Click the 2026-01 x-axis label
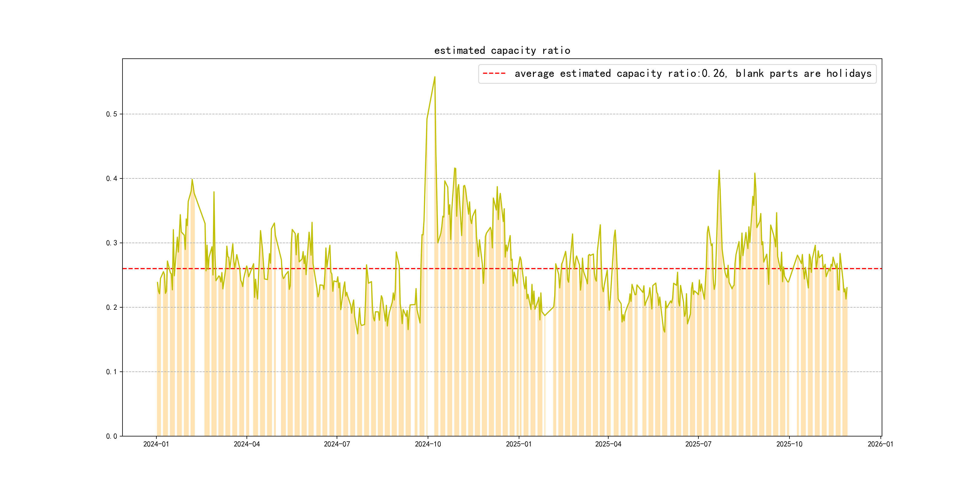980x490 pixels. pyautogui.click(x=880, y=444)
